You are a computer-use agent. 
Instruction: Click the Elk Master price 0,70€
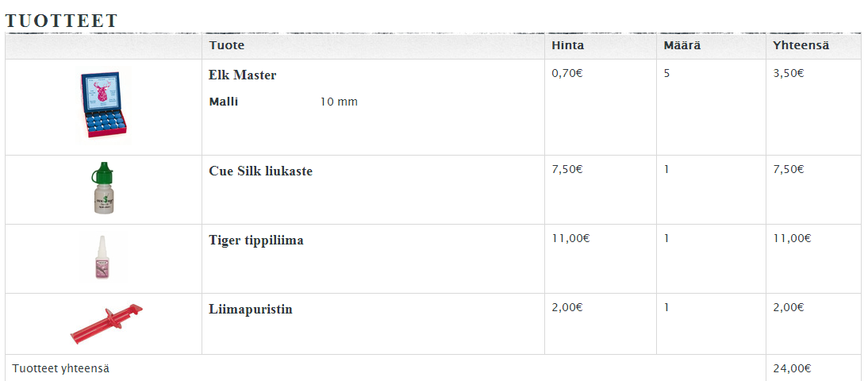coord(567,73)
